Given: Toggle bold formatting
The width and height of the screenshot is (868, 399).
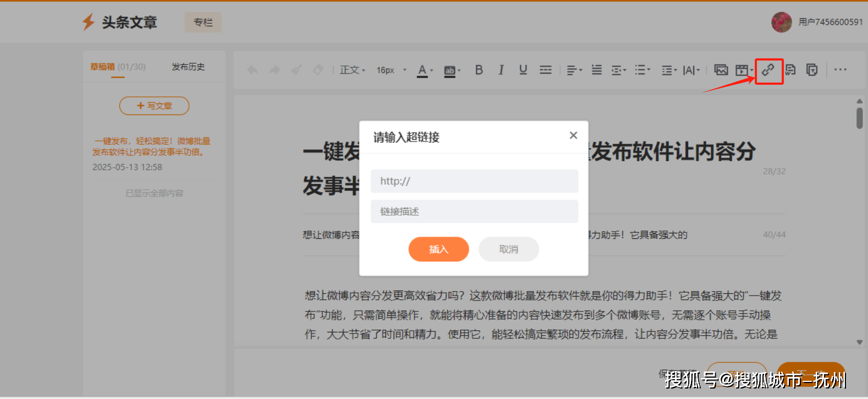Looking at the screenshot, I should coord(479,70).
